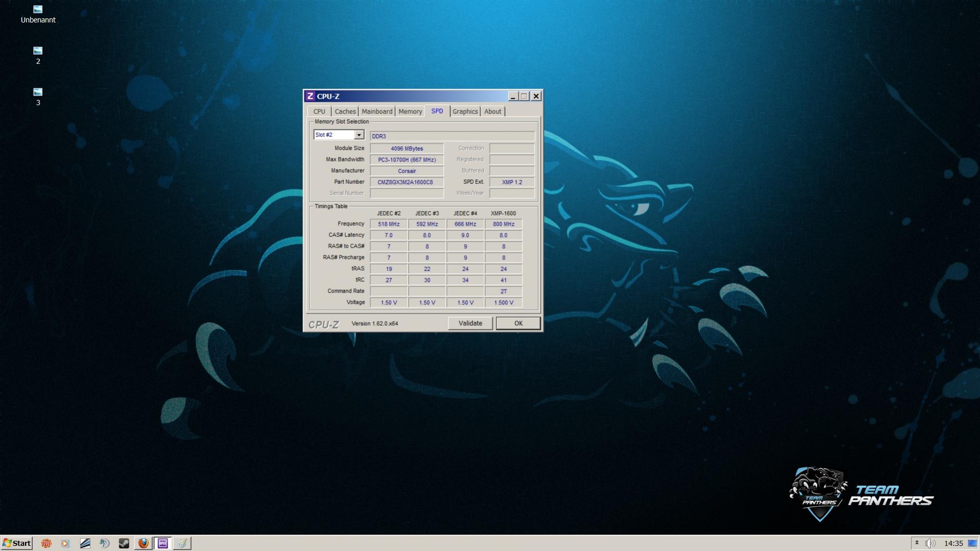This screenshot has height=551, width=980.
Task: Click part number CMZ8GX3M2A1600C8
Action: pos(407,182)
